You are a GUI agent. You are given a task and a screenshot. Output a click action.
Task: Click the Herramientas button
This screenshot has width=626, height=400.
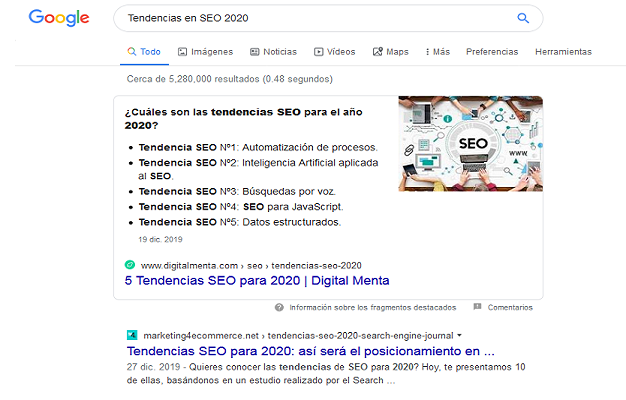coord(563,51)
